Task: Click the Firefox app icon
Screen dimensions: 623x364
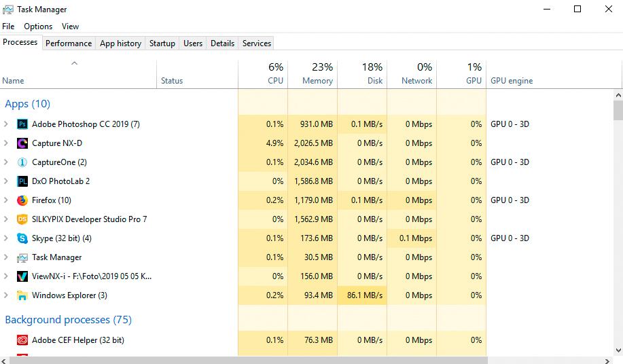Action: click(22, 200)
